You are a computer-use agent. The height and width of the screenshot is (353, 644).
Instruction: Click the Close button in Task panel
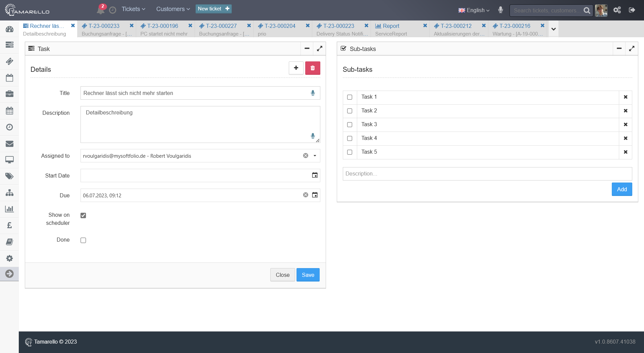(282, 275)
